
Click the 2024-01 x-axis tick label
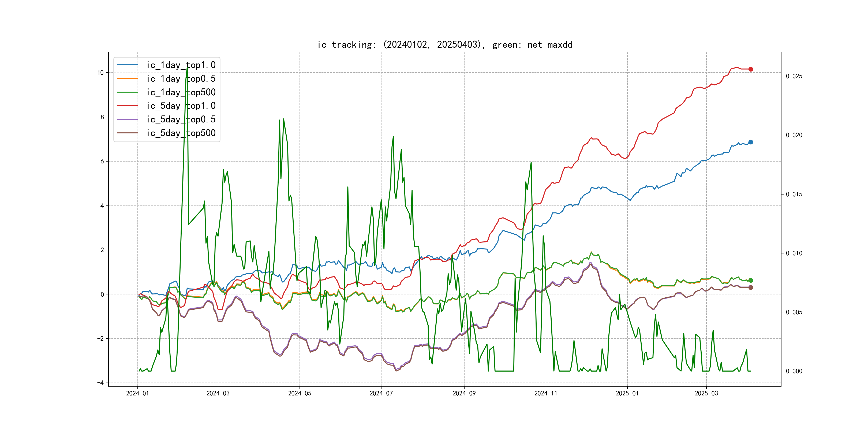pyautogui.click(x=137, y=393)
